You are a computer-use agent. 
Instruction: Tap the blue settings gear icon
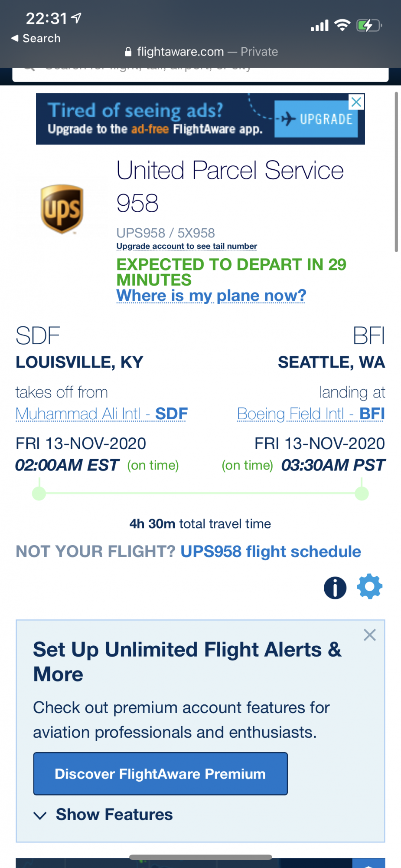369,587
